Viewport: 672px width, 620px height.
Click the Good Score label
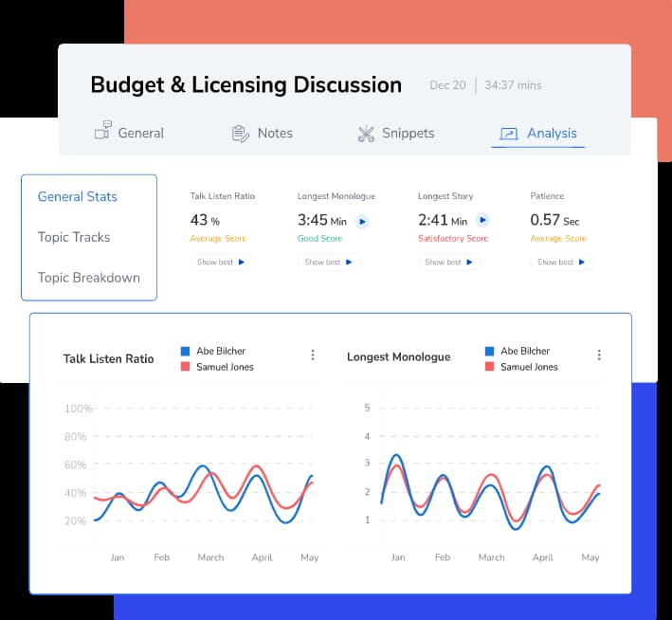click(x=319, y=238)
